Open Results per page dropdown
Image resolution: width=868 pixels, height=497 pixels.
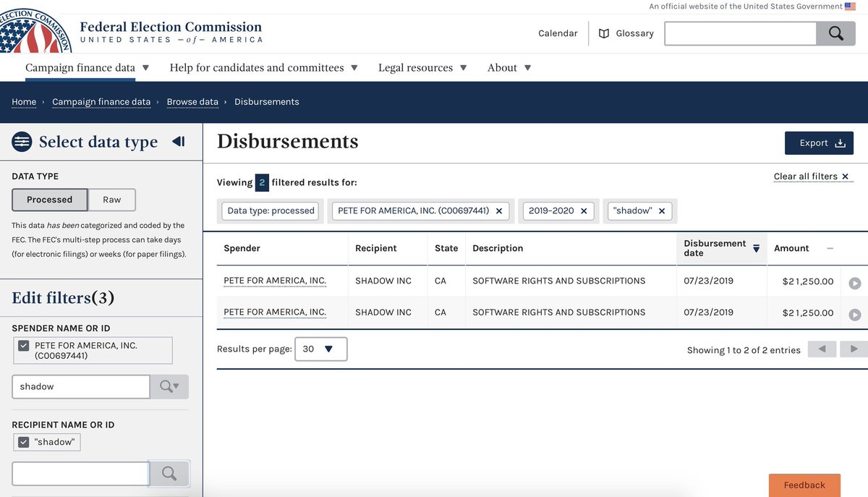pyautogui.click(x=320, y=349)
